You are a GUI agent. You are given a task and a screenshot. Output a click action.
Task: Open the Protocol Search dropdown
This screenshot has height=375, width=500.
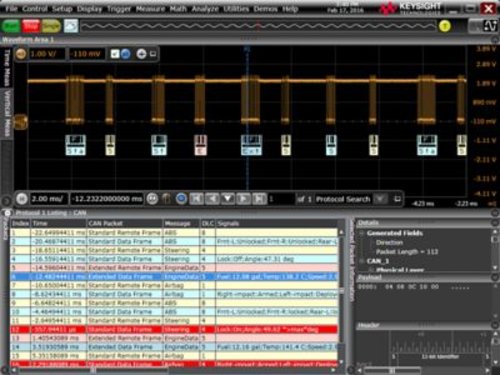(379, 199)
